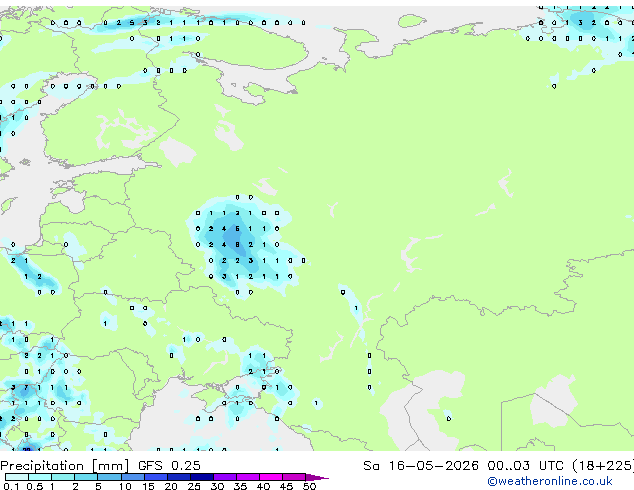Pick the 5–10 mm legend swatch
Screen dimensions: 634x490
click(110, 477)
